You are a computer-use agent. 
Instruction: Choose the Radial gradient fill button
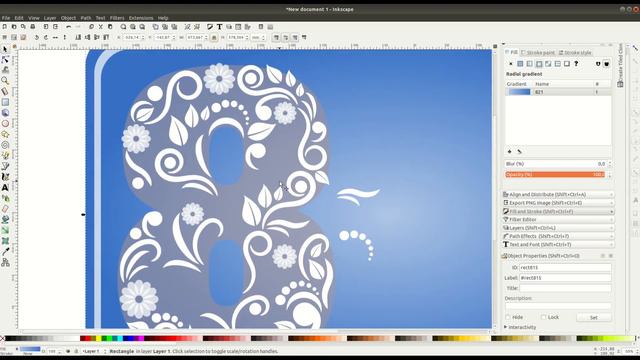(x=539, y=64)
